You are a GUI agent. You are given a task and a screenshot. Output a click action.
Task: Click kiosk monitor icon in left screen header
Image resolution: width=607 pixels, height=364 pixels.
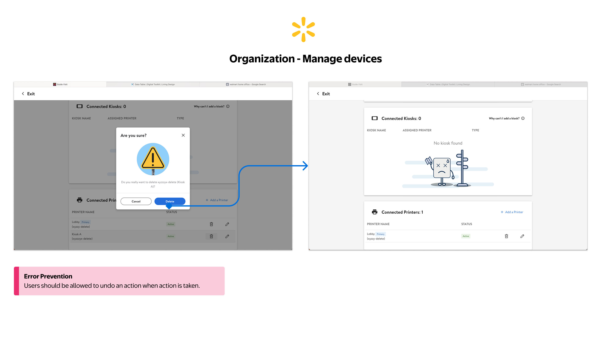pyautogui.click(x=79, y=106)
